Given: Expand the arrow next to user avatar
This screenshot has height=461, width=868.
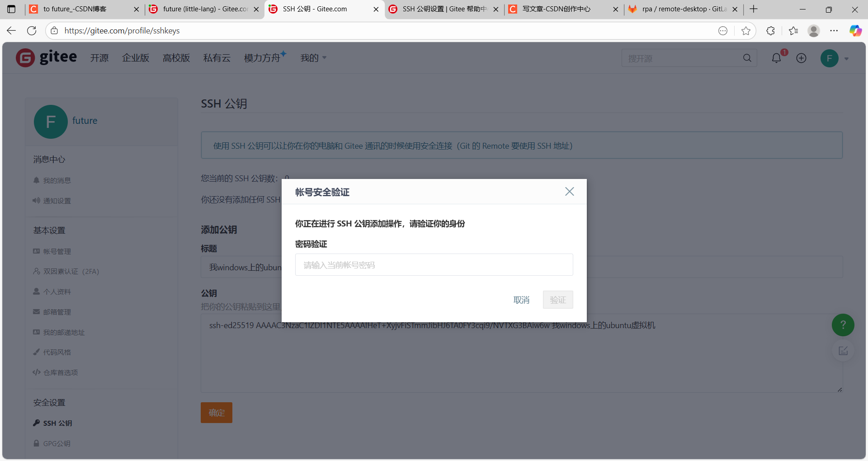Looking at the screenshot, I should pos(846,59).
